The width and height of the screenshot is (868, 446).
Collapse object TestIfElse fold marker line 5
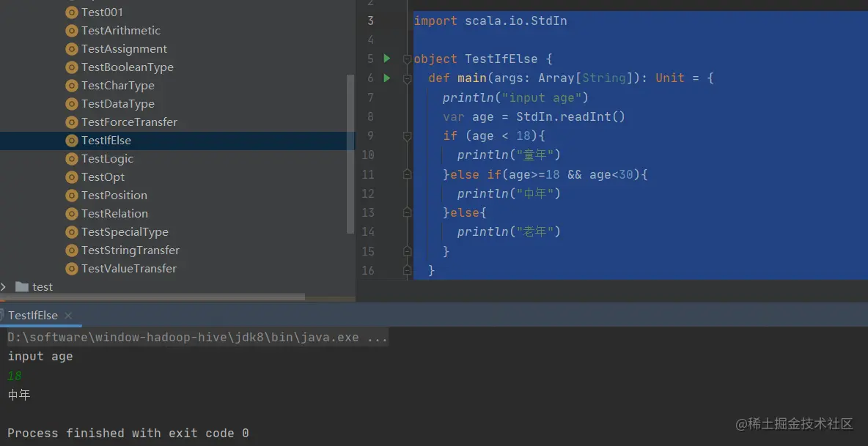click(x=408, y=59)
